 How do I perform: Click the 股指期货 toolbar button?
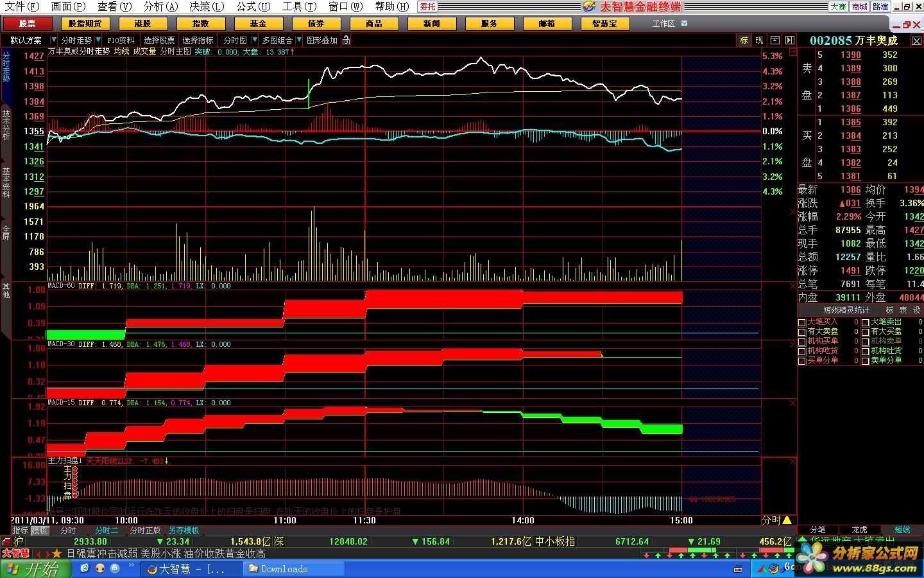85,23
